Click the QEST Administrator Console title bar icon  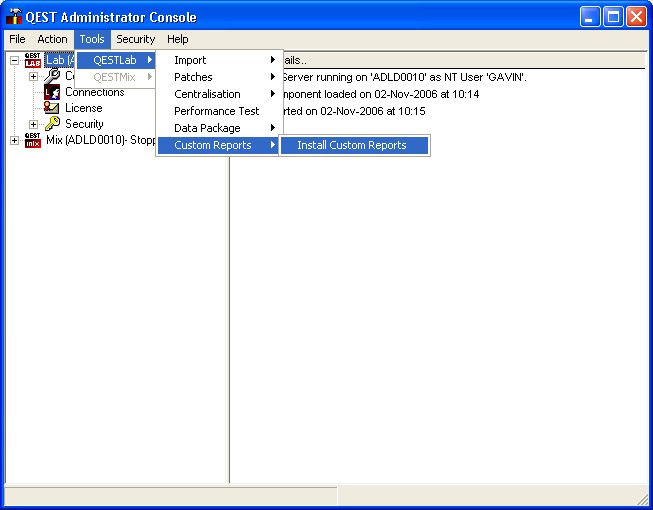point(14,17)
